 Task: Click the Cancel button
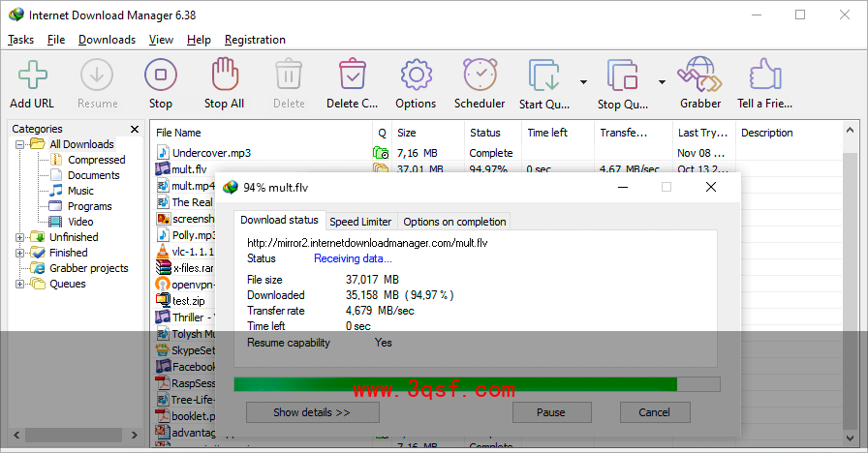pyautogui.click(x=654, y=412)
